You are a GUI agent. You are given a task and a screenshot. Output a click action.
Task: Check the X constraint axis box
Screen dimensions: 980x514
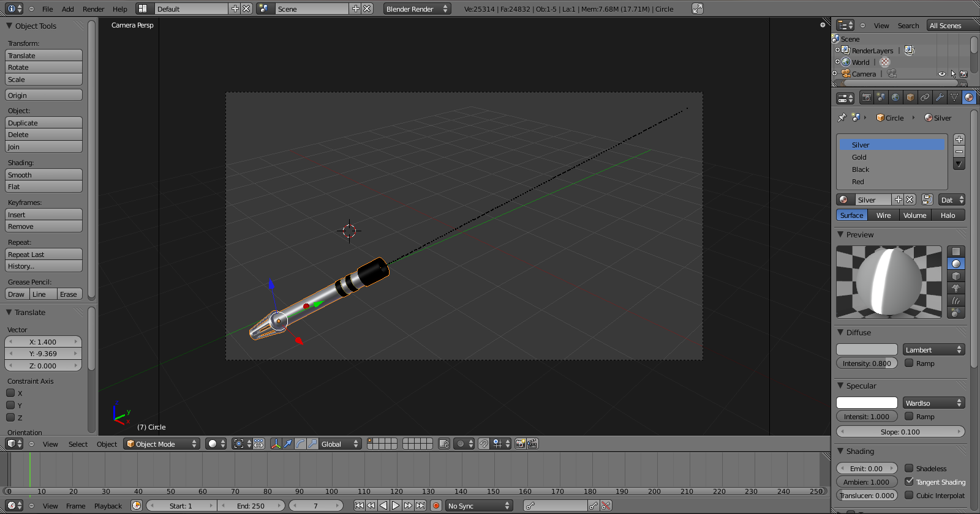[10, 393]
